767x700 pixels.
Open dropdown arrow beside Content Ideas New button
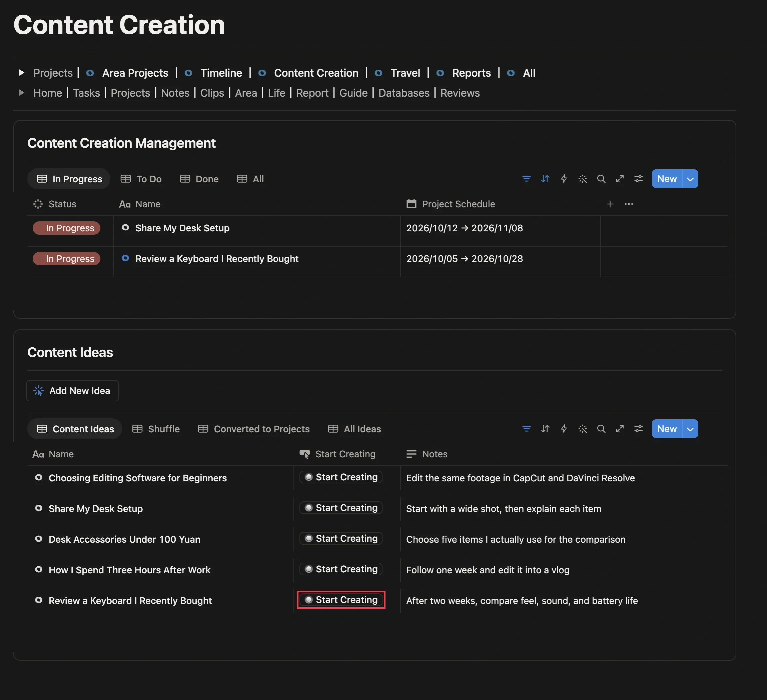pos(690,429)
